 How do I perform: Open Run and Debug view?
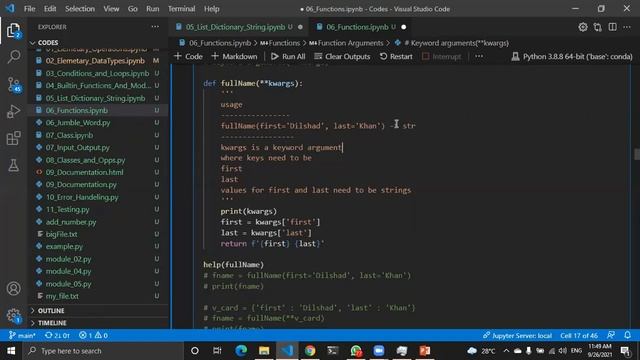click(13, 111)
